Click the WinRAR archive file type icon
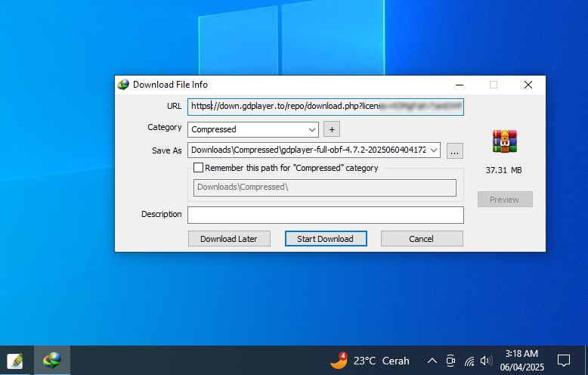 505,141
